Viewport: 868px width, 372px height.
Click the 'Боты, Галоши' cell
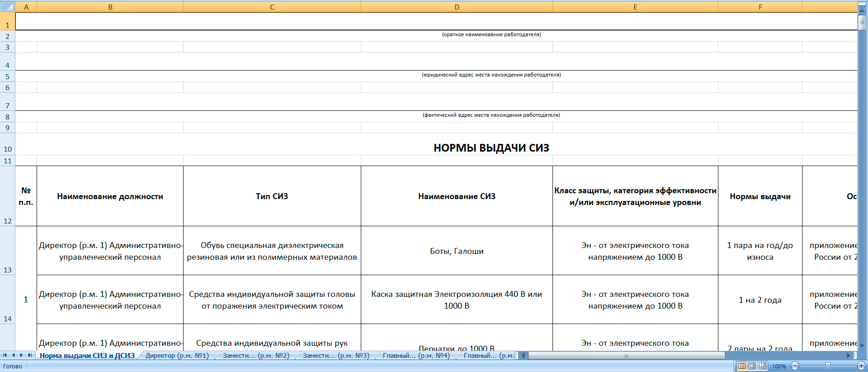point(457,251)
